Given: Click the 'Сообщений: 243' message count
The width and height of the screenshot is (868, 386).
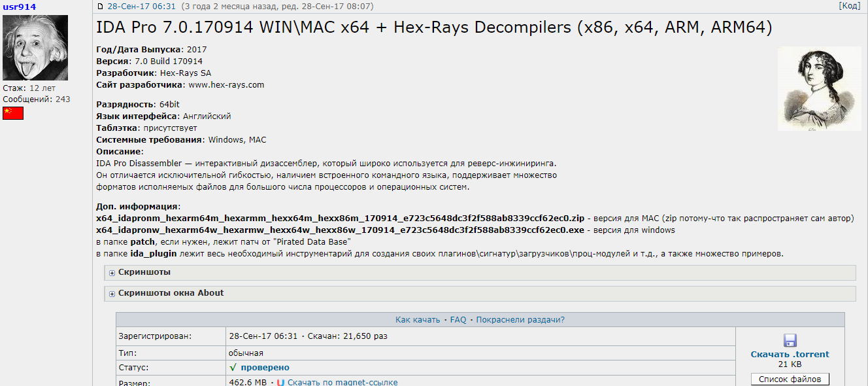Looking at the screenshot, I should (37, 99).
